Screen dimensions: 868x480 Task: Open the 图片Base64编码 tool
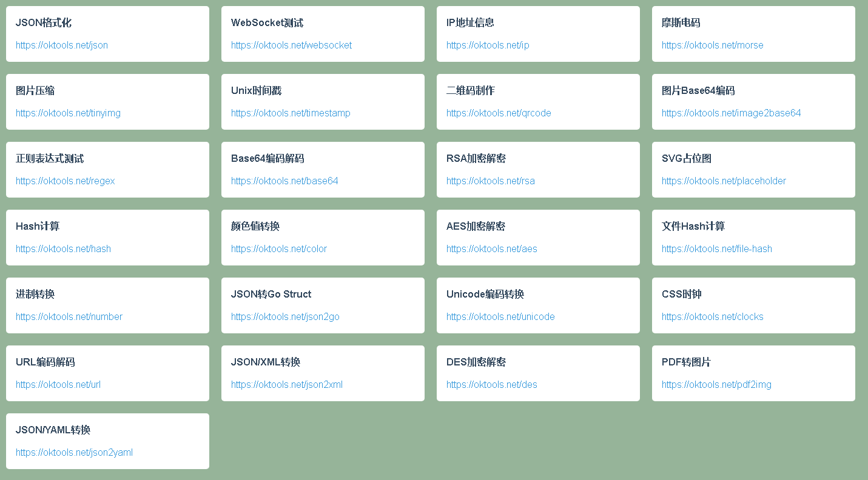(x=731, y=113)
